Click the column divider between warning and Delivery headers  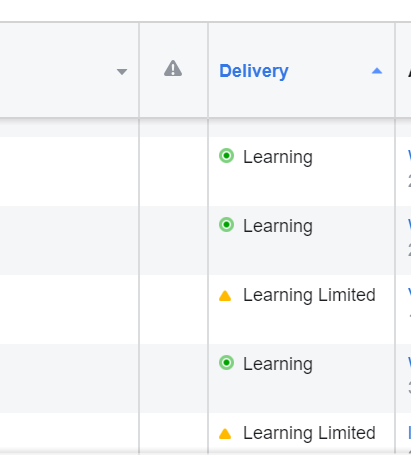208,70
